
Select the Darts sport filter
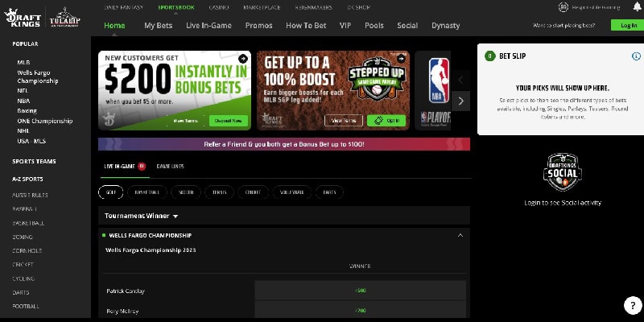329,192
